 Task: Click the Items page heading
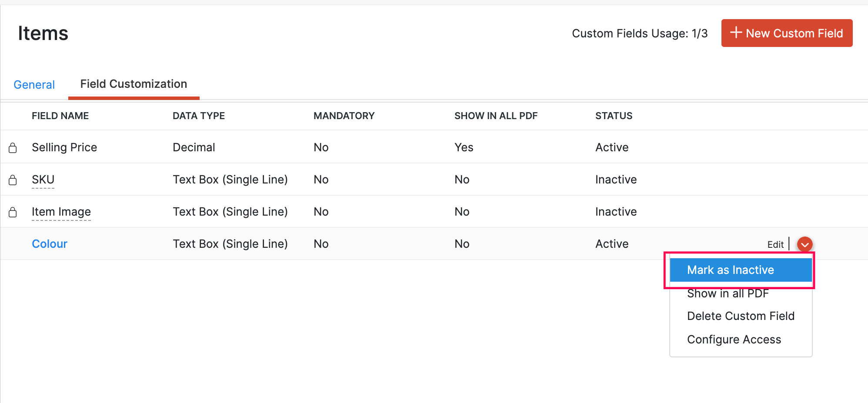(43, 33)
